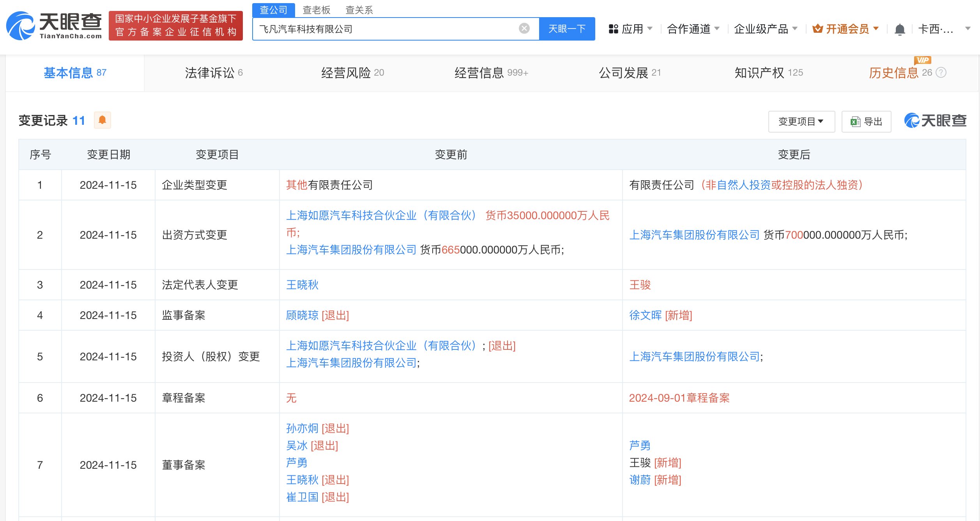Open 徐文晖 link in 监事备案 row
This screenshot has height=521, width=980.
click(646, 315)
